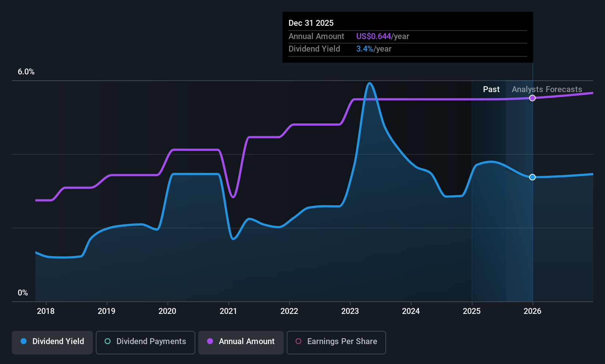Image resolution: width=605 pixels, height=364 pixels.
Task: Click the "Dec 31 2025" tooltip date header
Action: click(311, 23)
